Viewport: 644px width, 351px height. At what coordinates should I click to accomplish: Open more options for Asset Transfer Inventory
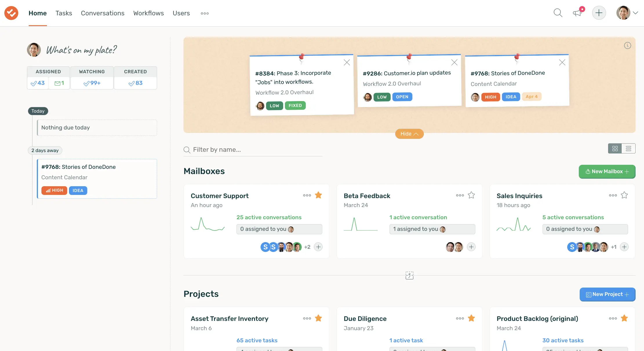(x=307, y=319)
